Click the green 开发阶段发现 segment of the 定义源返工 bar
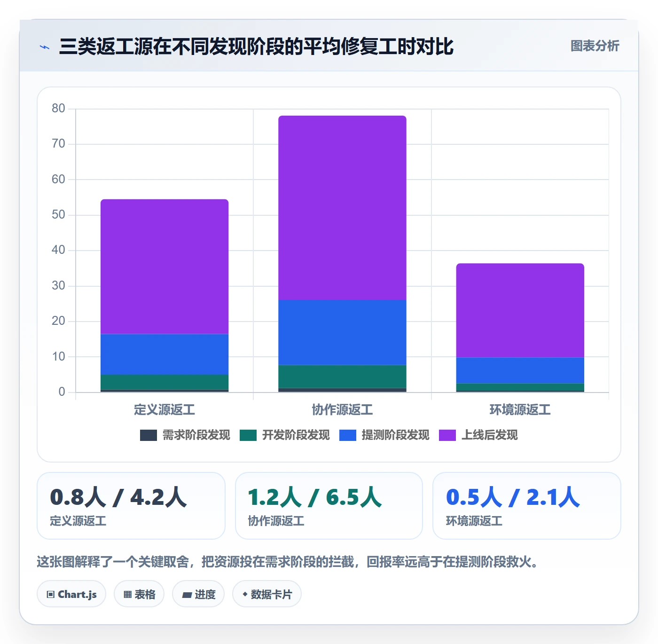The image size is (658, 644). [x=164, y=382]
